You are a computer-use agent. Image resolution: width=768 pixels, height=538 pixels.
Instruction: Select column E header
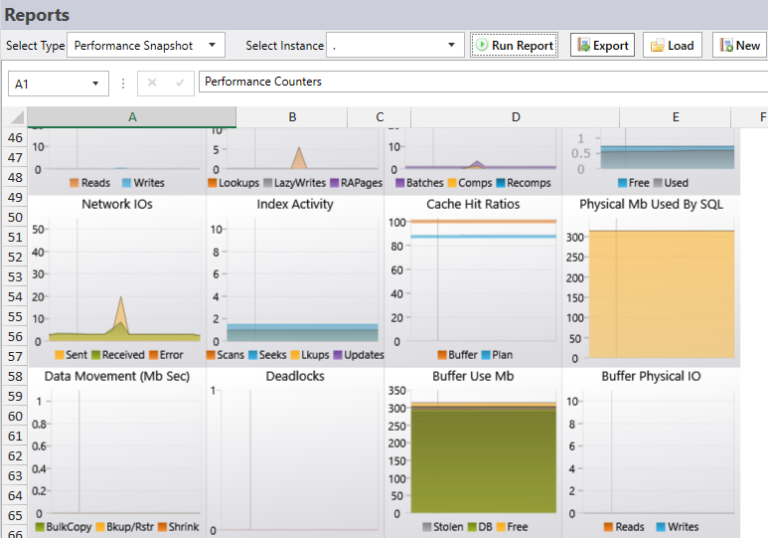(x=675, y=117)
